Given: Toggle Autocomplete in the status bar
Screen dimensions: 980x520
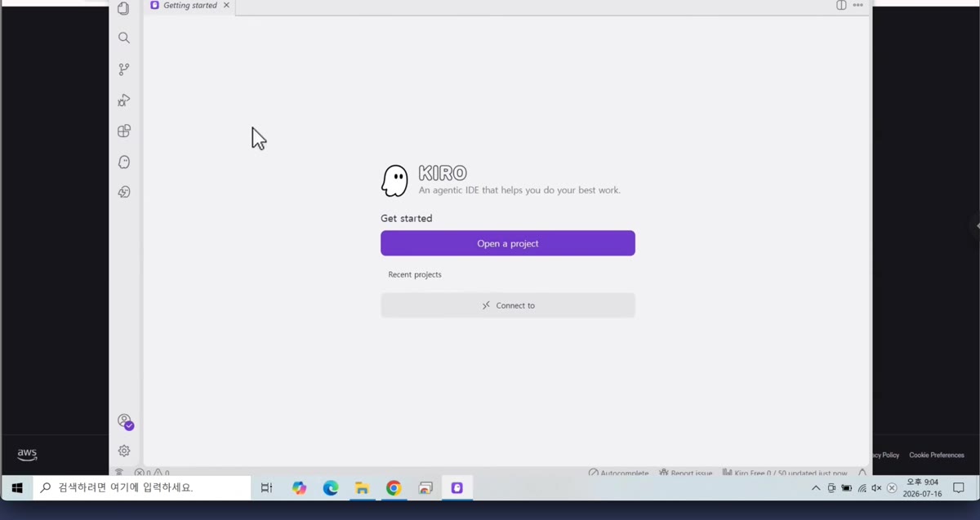Looking at the screenshot, I should click(x=618, y=473).
